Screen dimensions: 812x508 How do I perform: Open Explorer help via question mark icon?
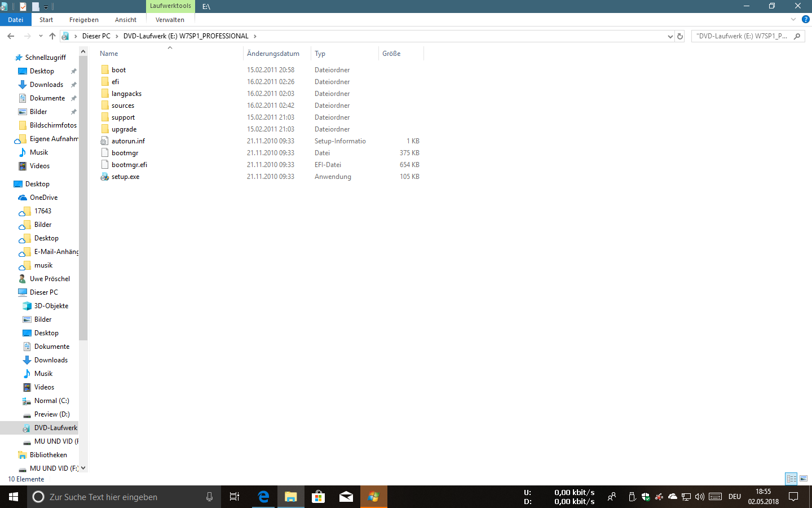[x=806, y=19]
